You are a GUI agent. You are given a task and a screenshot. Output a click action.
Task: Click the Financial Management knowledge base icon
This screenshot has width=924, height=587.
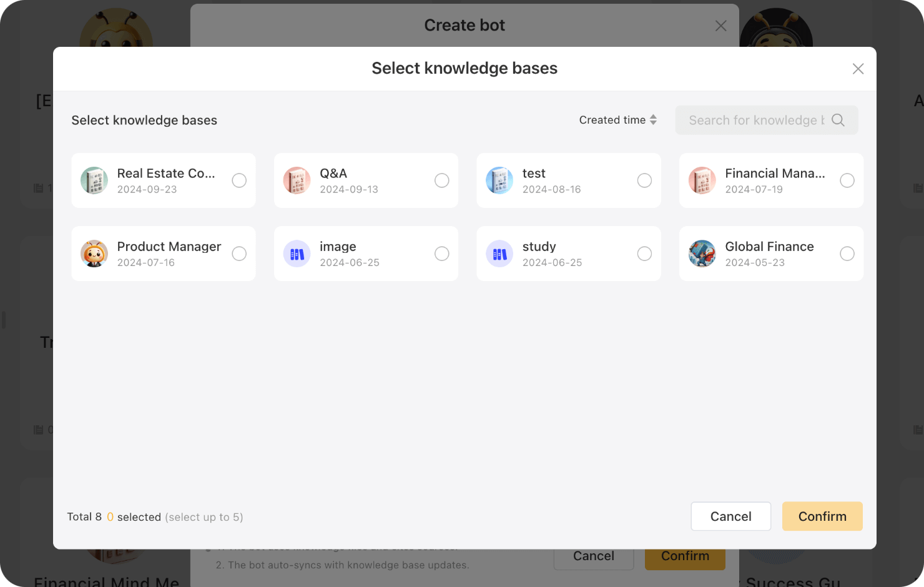(x=702, y=180)
